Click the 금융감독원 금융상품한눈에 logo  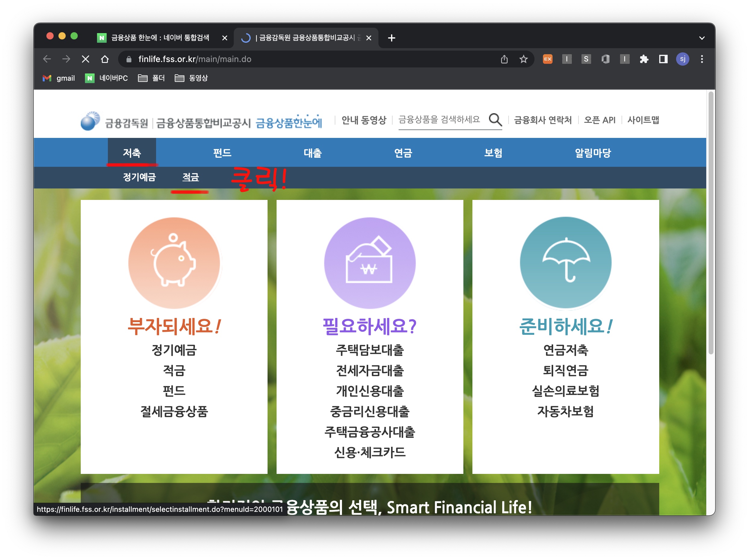pyautogui.click(x=201, y=121)
